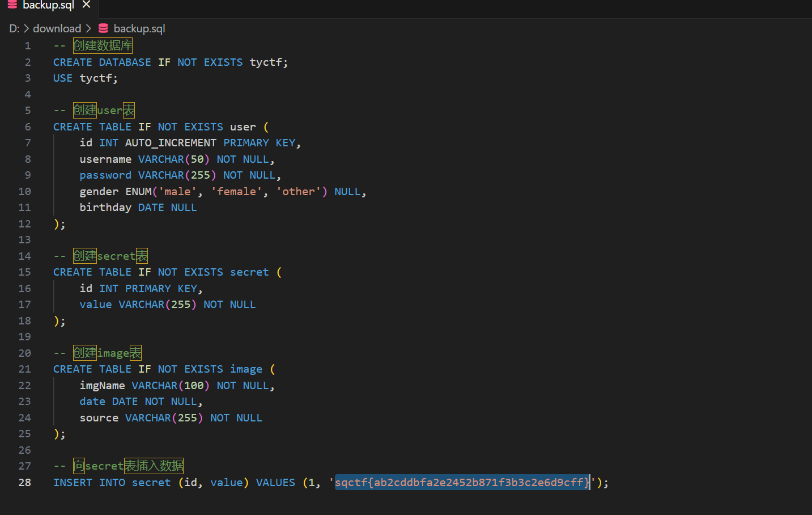
Task: Click the 'other' enum value on line 10
Action: click(x=299, y=192)
